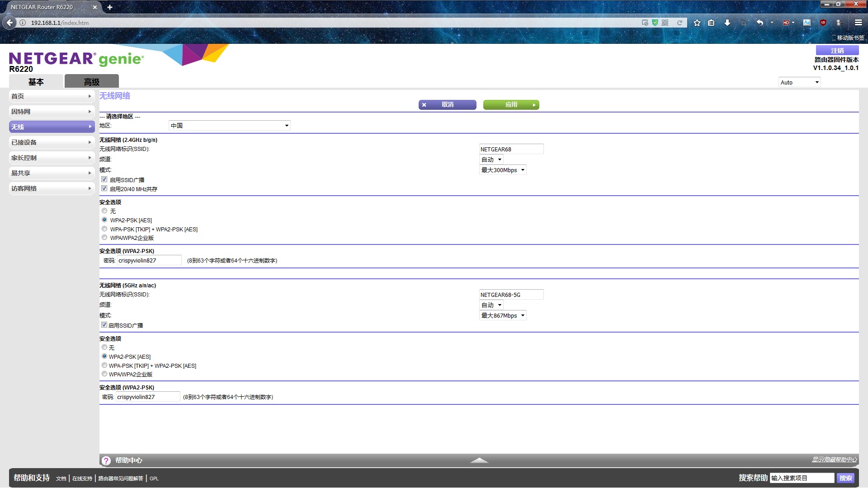Select 5GHz WPA2-PSK [AES] radio
Screen dimensions: 868x488
[x=104, y=356]
